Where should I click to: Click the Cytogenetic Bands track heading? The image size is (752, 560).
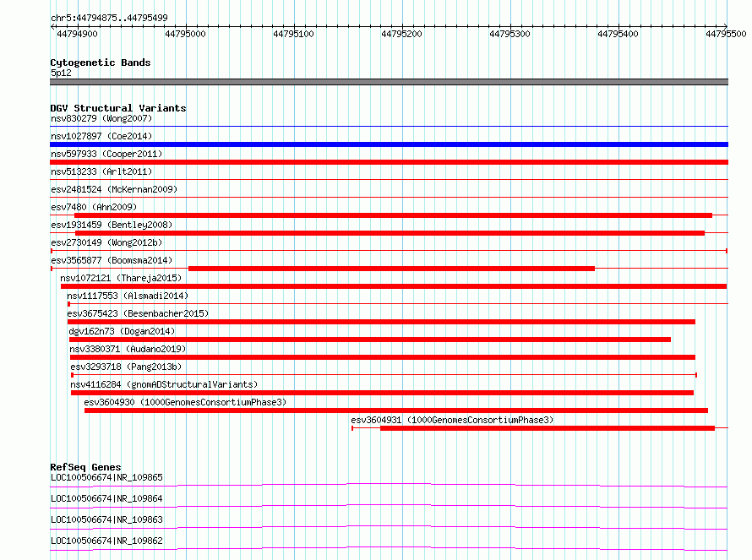click(x=101, y=63)
